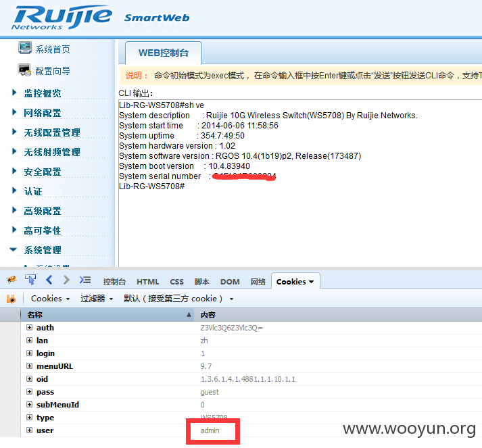Image resolution: width=482 pixels, height=448 pixels.
Task: Click the guest value of pass cookie
Action: (x=210, y=392)
